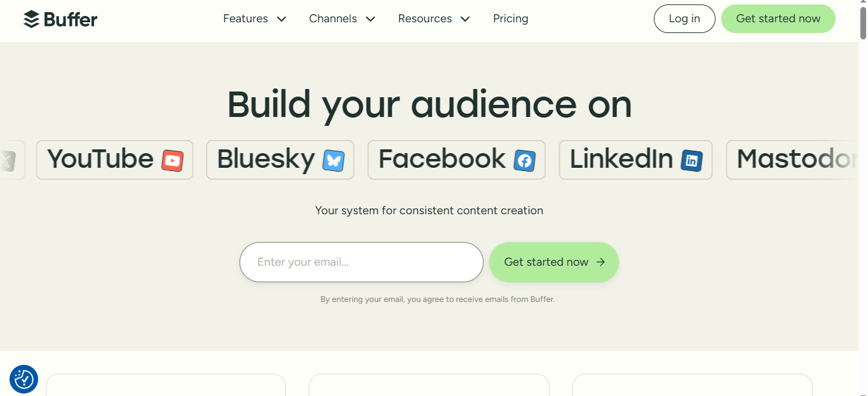Open the cookie consent badge icon
868x396 pixels.
pos(24,379)
